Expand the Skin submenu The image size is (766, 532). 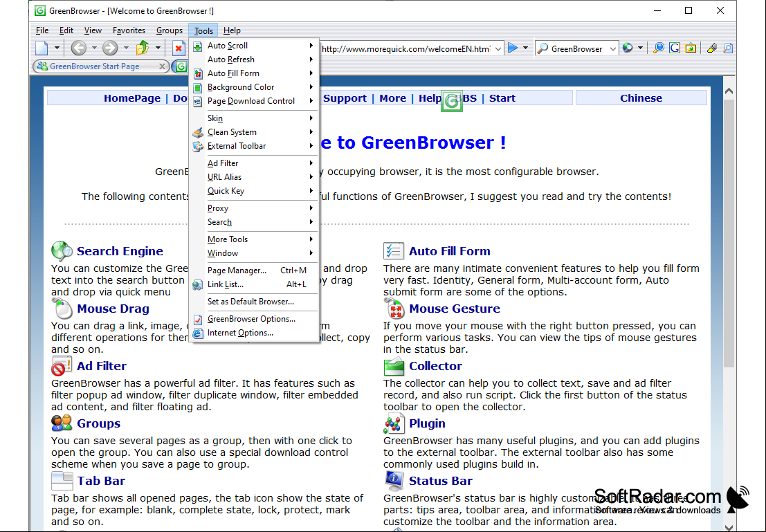(254, 118)
